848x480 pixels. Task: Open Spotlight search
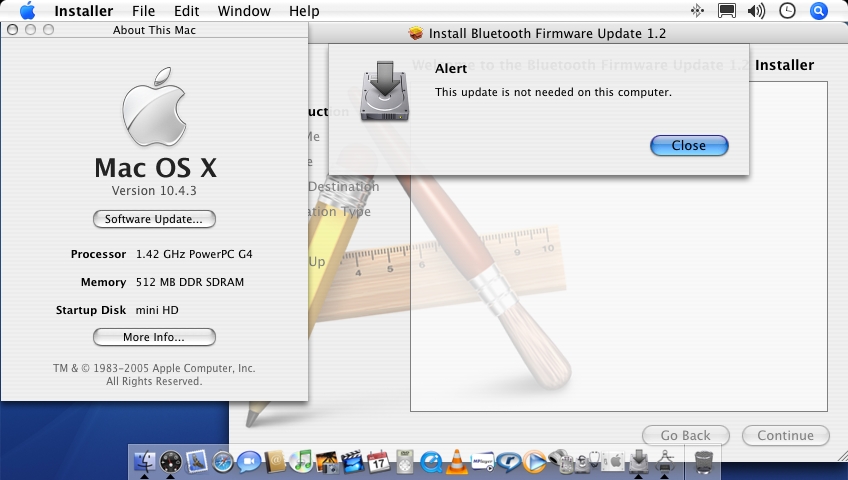[x=819, y=11]
